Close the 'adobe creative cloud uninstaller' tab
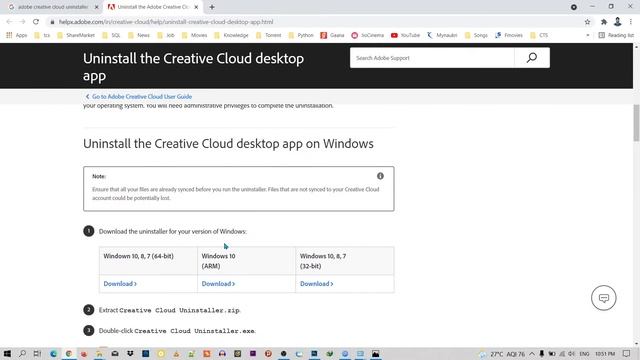This screenshot has height=360, width=640. coord(97,7)
